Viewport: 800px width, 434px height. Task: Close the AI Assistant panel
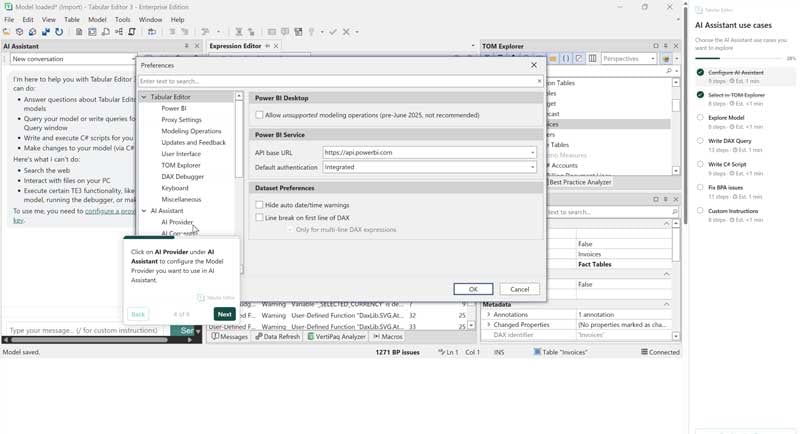pyautogui.click(x=197, y=46)
